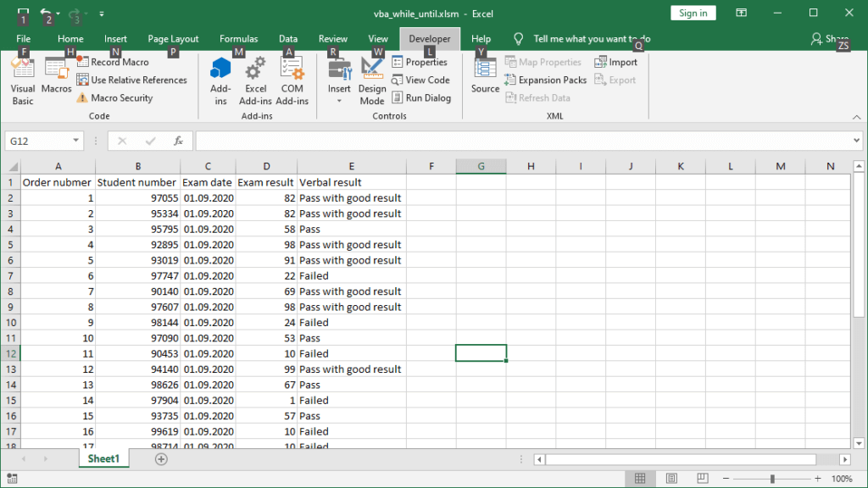868x488 pixels.
Task: Open the File menu
Action: [23, 38]
